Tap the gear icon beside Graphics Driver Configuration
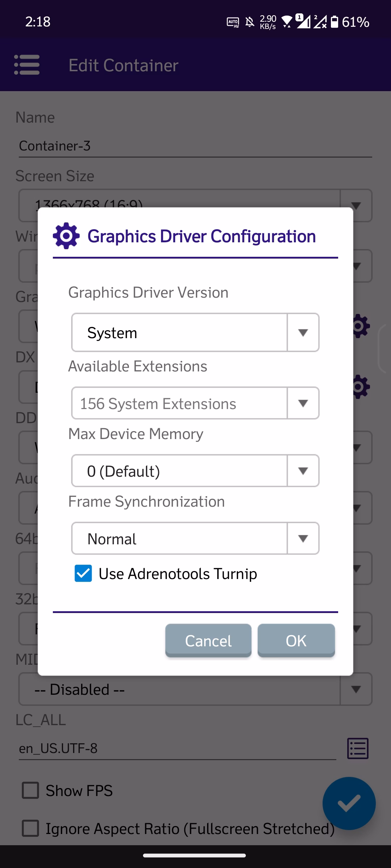Screen dimensions: 391x868 click(x=66, y=236)
